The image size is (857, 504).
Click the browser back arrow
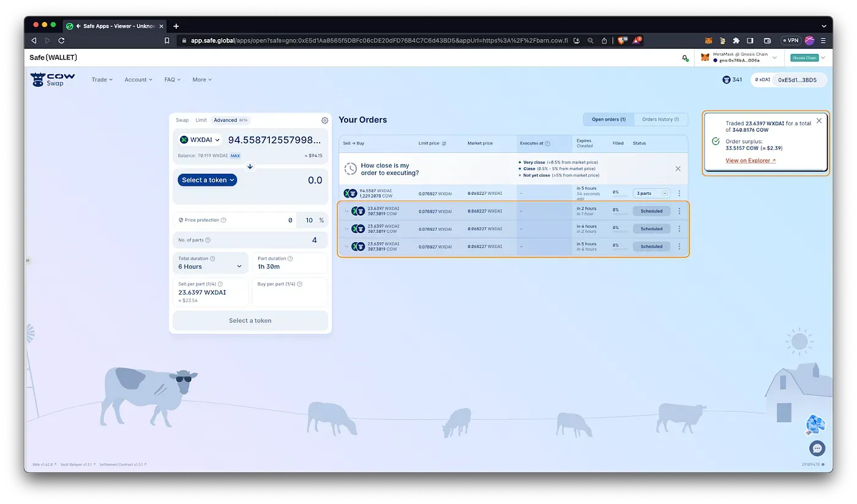point(34,40)
